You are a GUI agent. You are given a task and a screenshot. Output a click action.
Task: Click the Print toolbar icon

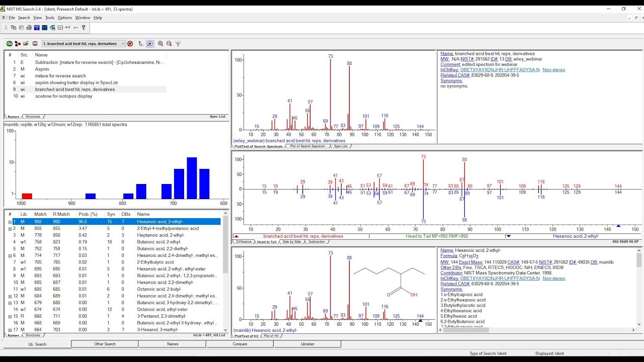pyautogui.click(x=29, y=28)
